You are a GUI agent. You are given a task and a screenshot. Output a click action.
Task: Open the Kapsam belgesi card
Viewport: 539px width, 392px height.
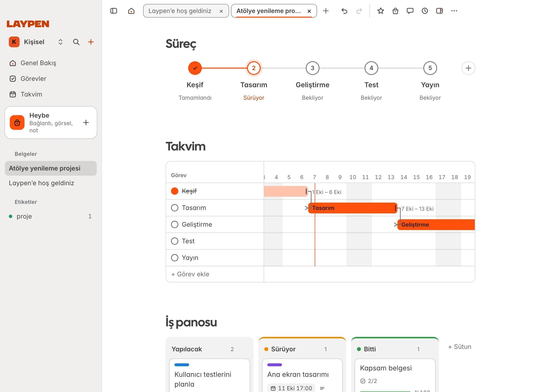click(x=395, y=375)
